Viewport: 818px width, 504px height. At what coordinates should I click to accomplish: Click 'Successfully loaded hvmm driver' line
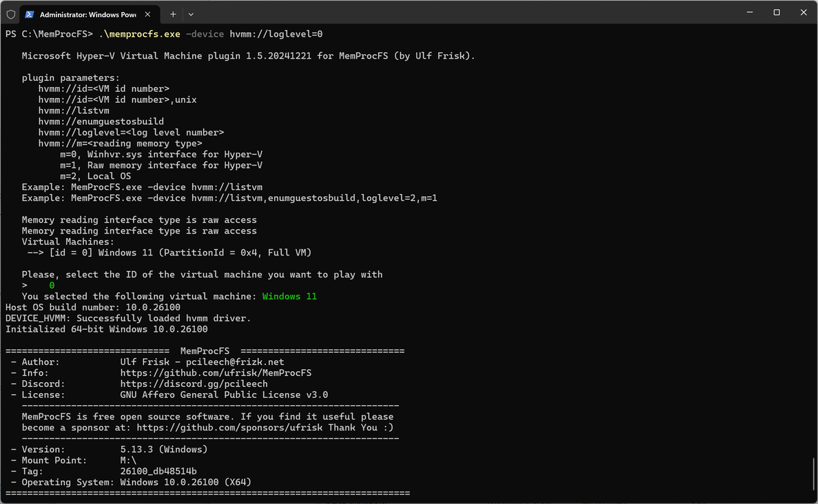coord(128,318)
